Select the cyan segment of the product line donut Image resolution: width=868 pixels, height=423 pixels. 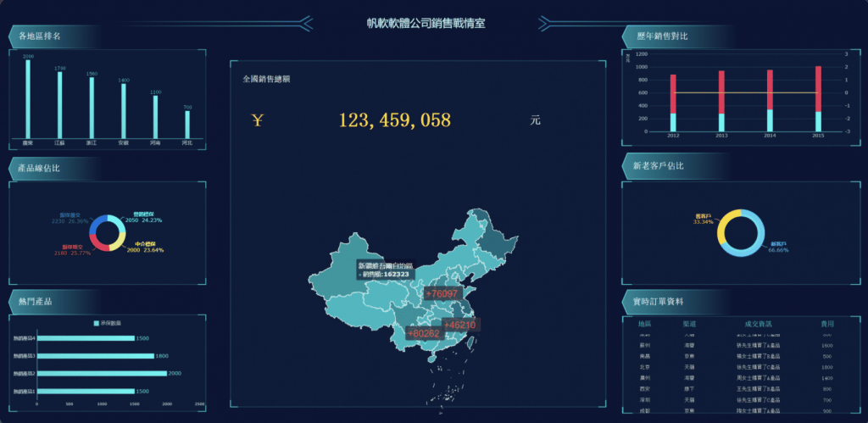[119, 223]
